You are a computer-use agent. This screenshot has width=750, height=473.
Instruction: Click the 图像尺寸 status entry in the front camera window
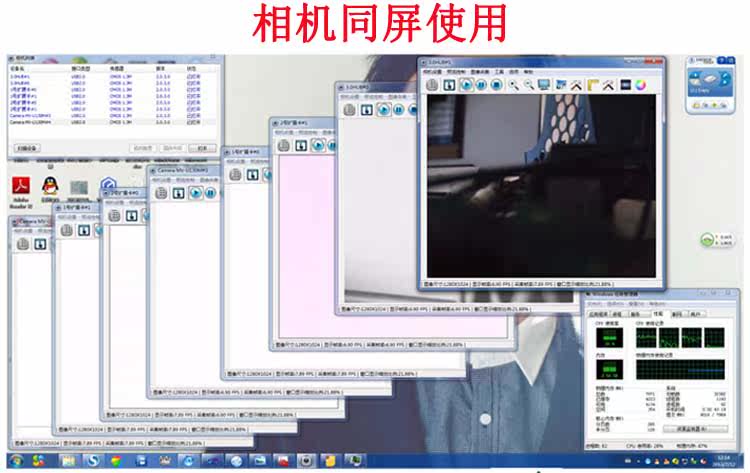pos(445,284)
